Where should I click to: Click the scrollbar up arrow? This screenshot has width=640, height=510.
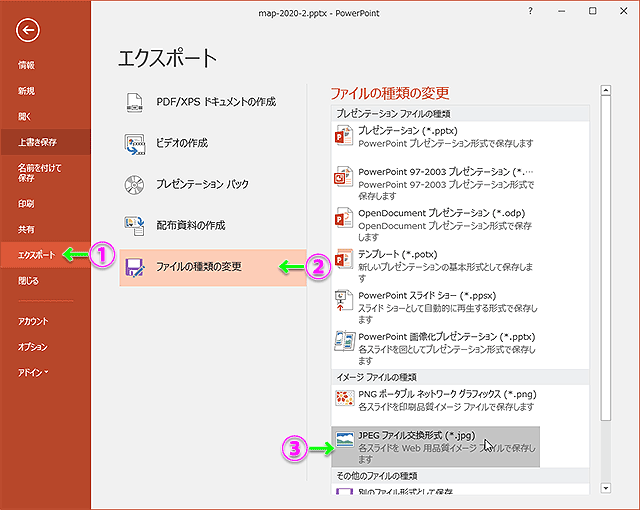point(606,90)
